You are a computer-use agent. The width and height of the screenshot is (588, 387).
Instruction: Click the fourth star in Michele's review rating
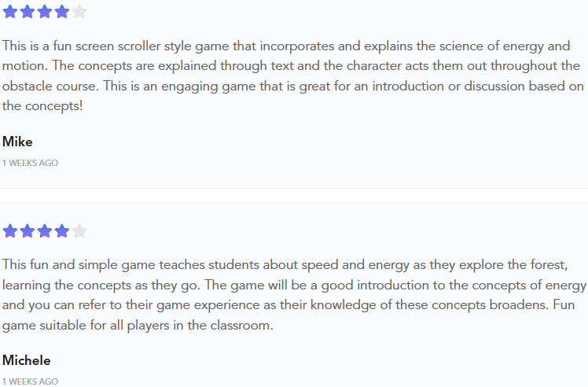click(62, 230)
